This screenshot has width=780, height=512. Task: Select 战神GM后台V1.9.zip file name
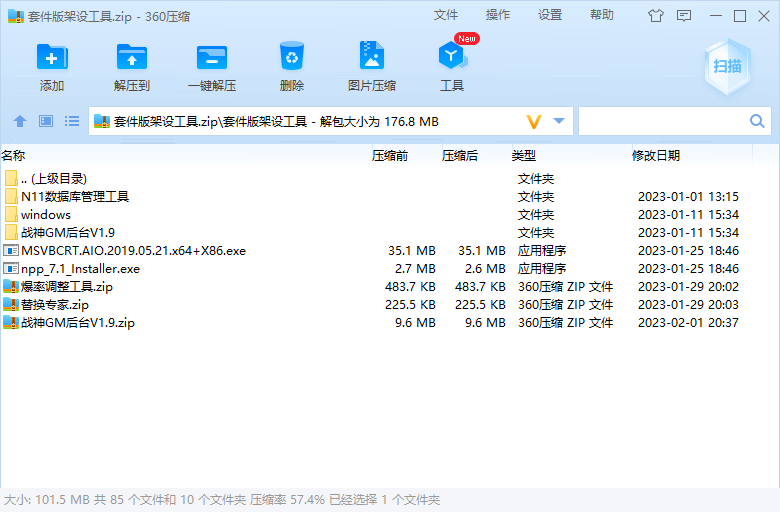click(78, 322)
